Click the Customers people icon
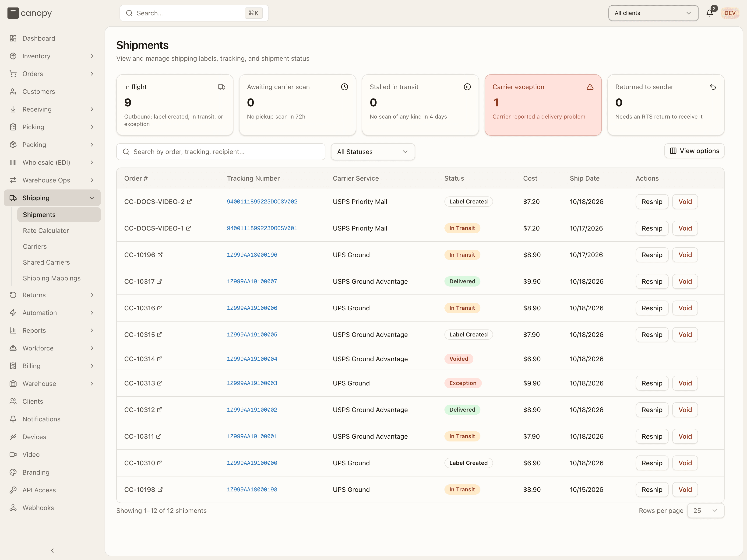Screen dimensions: 747x560 pos(13,91)
